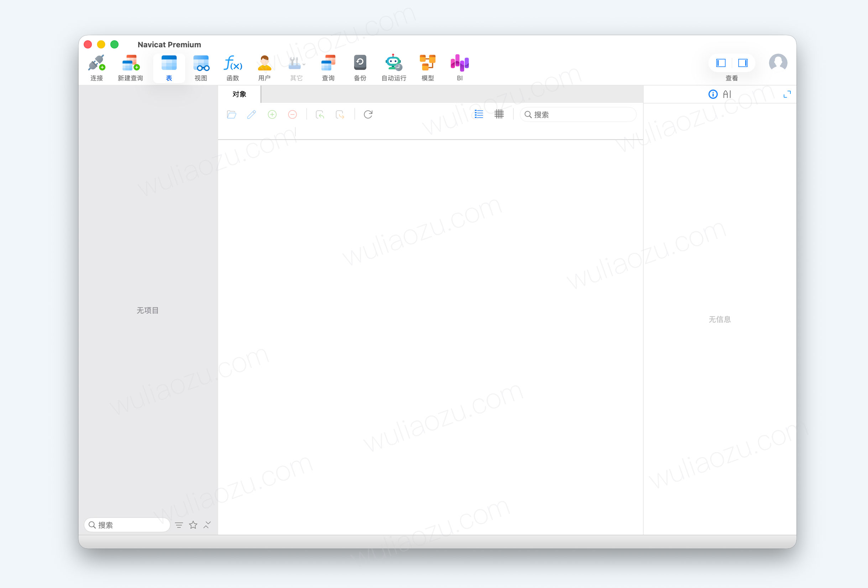
Task: Select the Objects (对象) tab
Action: [x=239, y=94]
